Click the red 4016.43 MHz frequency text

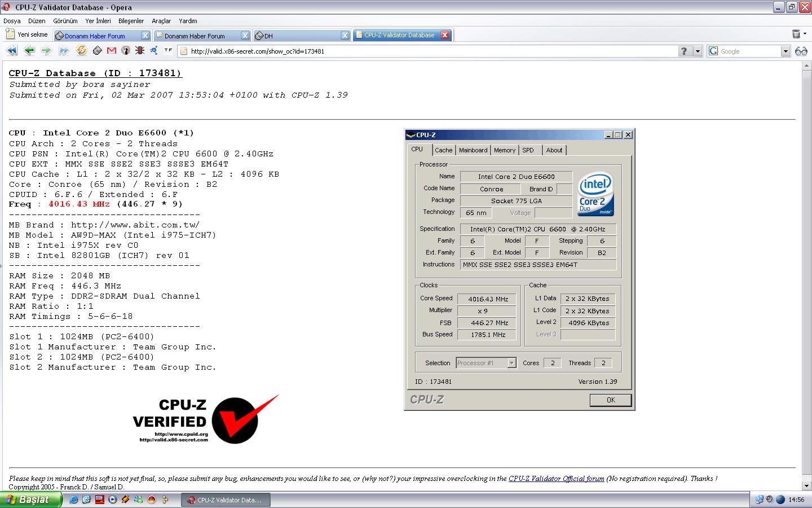[79, 204]
